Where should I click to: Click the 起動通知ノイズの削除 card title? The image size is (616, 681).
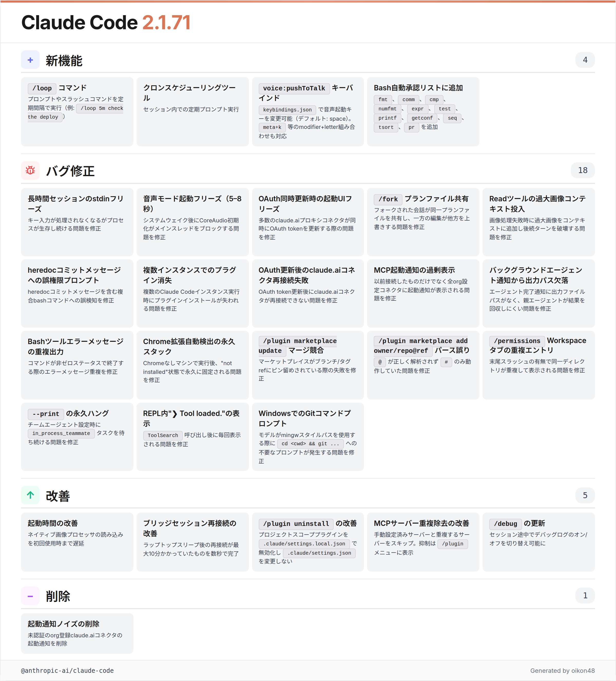(63, 624)
